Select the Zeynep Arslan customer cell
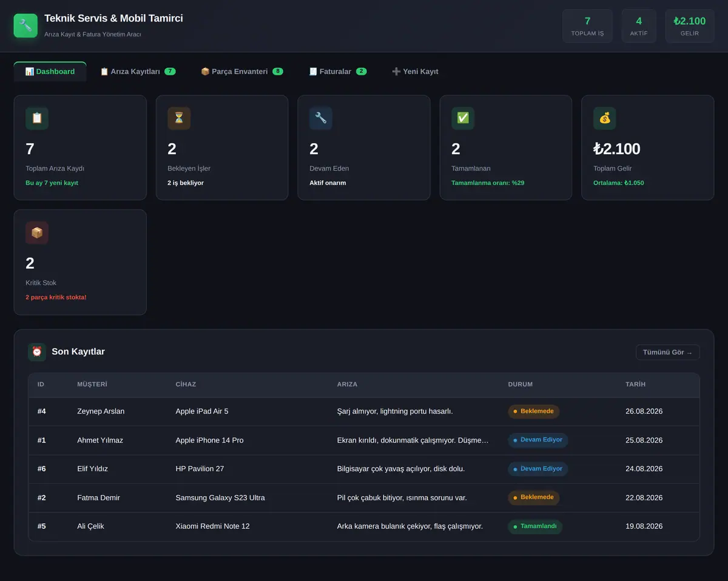 point(101,412)
